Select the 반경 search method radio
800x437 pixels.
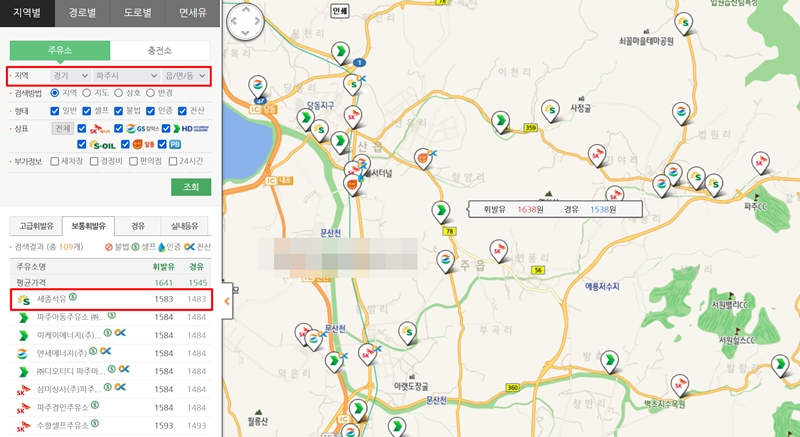pos(150,93)
